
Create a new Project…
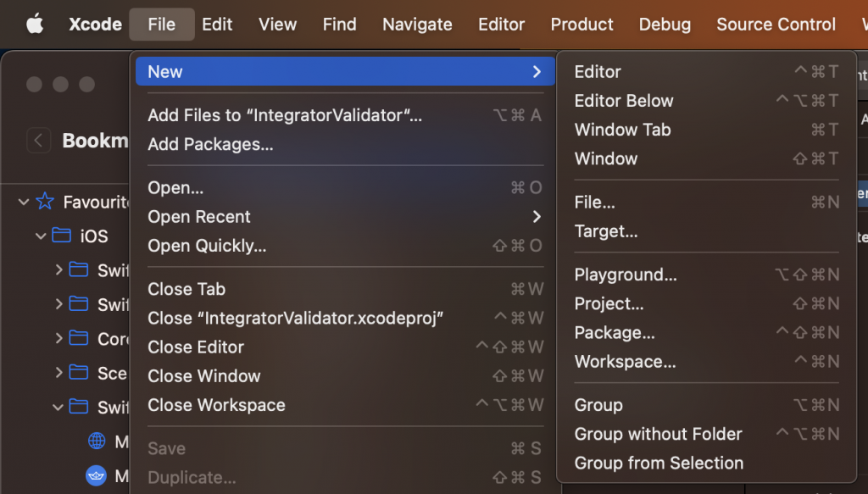pos(706,303)
